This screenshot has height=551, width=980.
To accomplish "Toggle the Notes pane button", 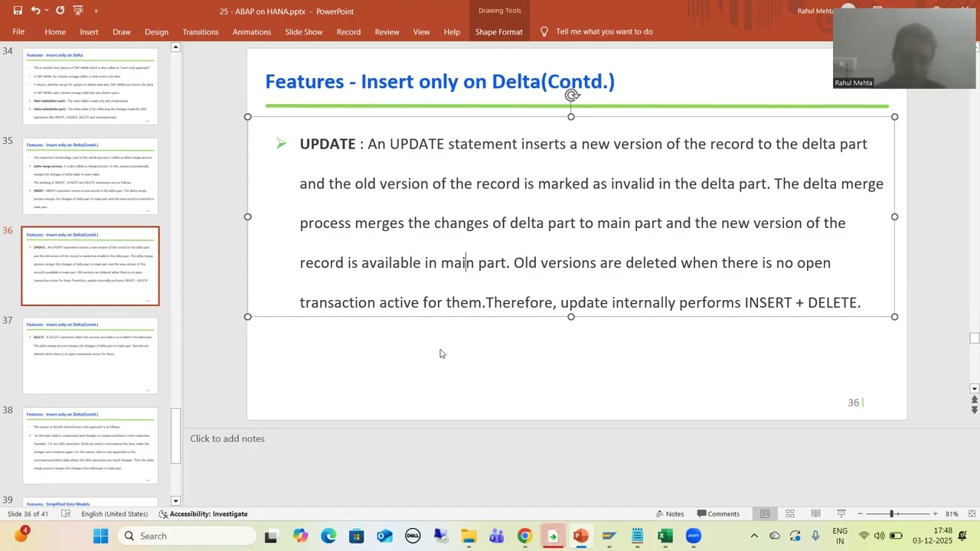I will coord(670,514).
